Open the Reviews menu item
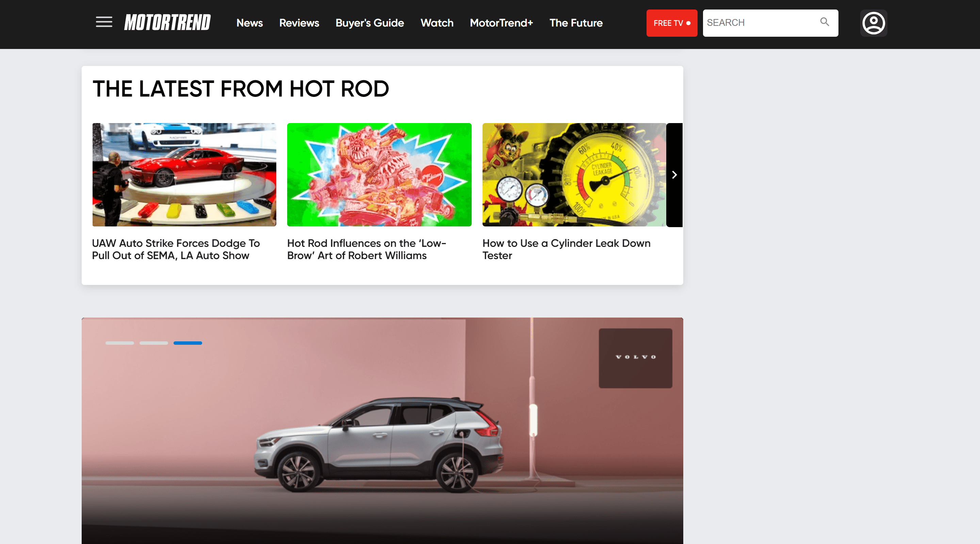980x544 pixels. pos(299,23)
